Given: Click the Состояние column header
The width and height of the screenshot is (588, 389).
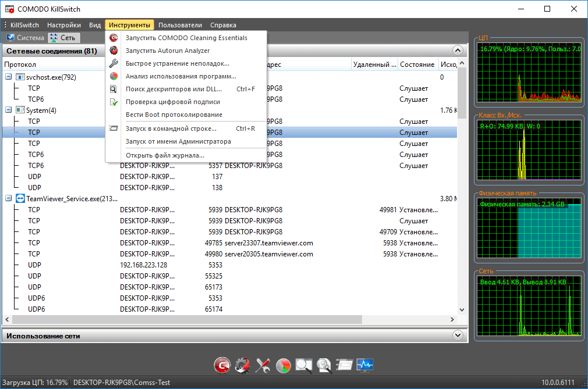Looking at the screenshot, I should (417, 65).
